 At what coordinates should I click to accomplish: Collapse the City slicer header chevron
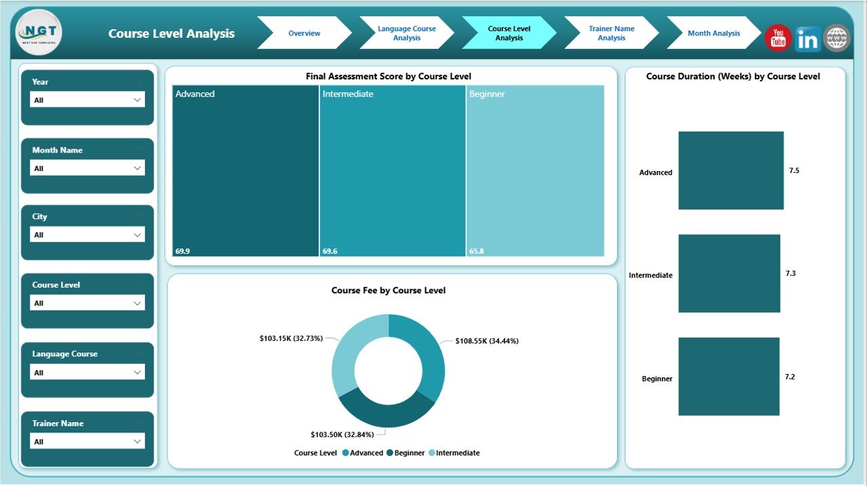point(140,216)
